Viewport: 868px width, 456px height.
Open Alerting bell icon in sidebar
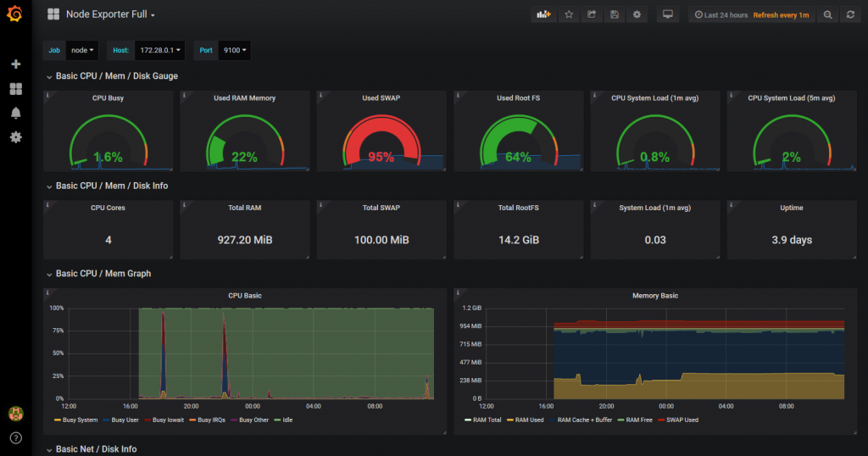[16, 113]
